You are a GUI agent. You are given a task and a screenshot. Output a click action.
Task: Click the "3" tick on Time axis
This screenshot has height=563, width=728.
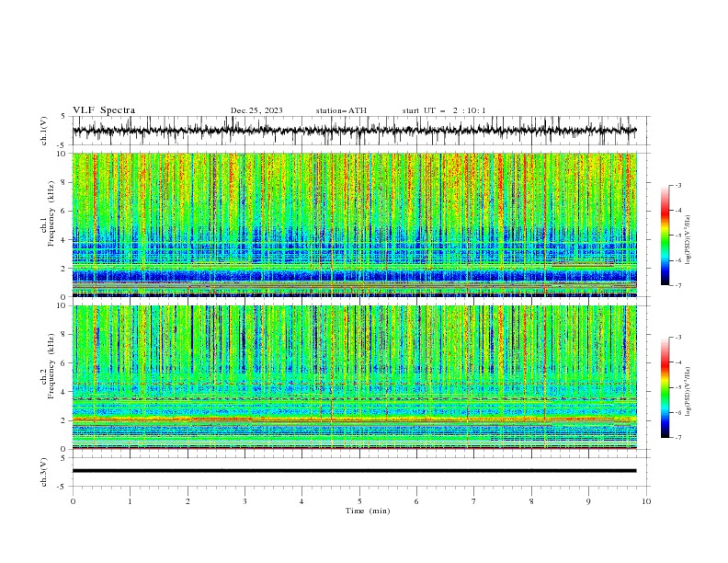pyautogui.click(x=245, y=501)
